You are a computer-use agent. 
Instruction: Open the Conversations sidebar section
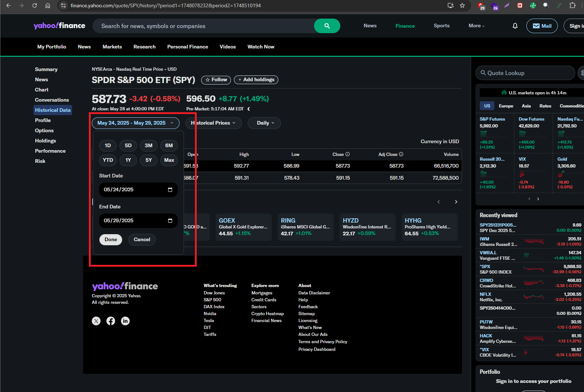52,100
